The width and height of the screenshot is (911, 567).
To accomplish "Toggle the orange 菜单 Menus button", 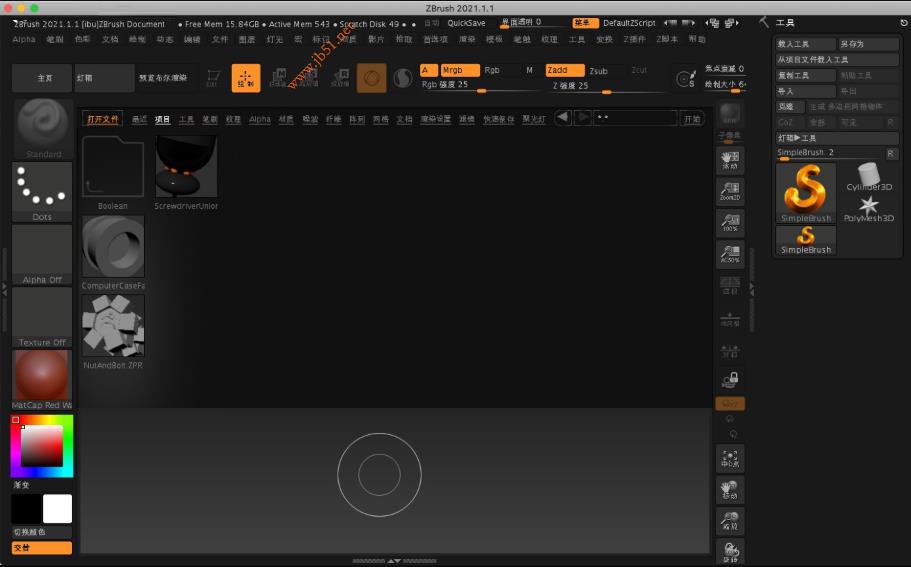I will [585, 23].
